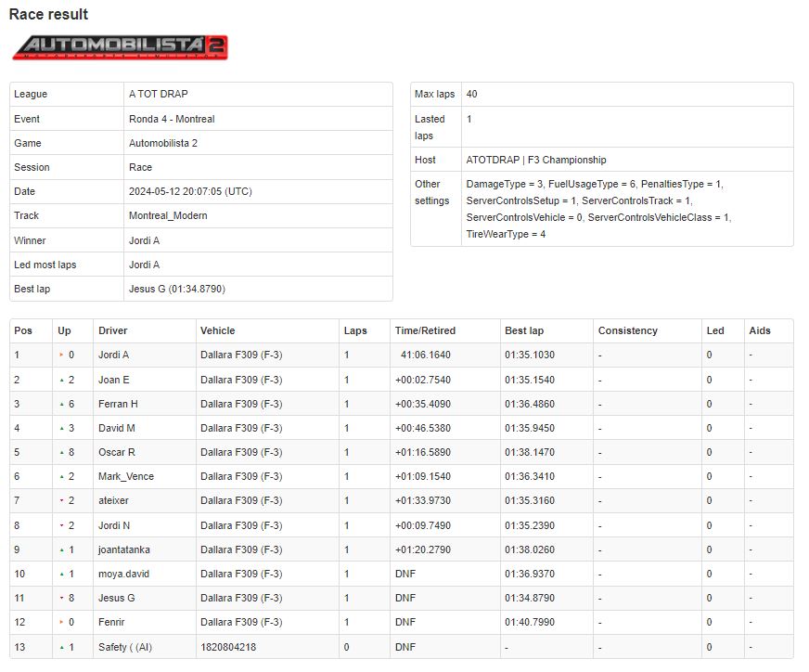The width and height of the screenshot is (809, 672).
Task: Click DNF in moya.david row
Action: point(405,574)
